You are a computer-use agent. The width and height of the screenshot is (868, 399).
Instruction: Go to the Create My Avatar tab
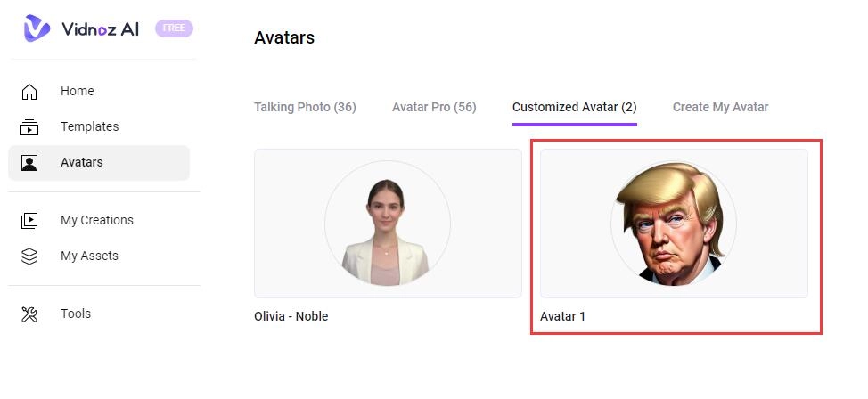click(720, 107)
